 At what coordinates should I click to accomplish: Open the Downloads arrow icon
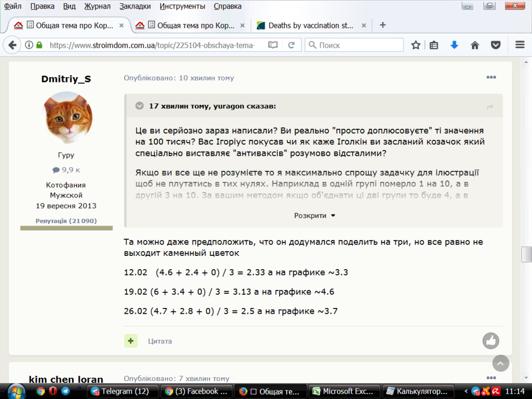click(x=454, y=45)
